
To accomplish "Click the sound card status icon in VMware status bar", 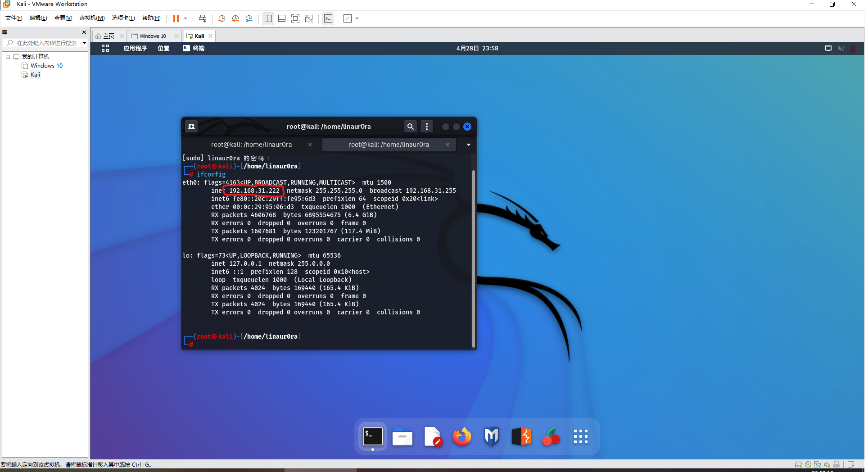I will pyautogui.click(x=827, y=464).
